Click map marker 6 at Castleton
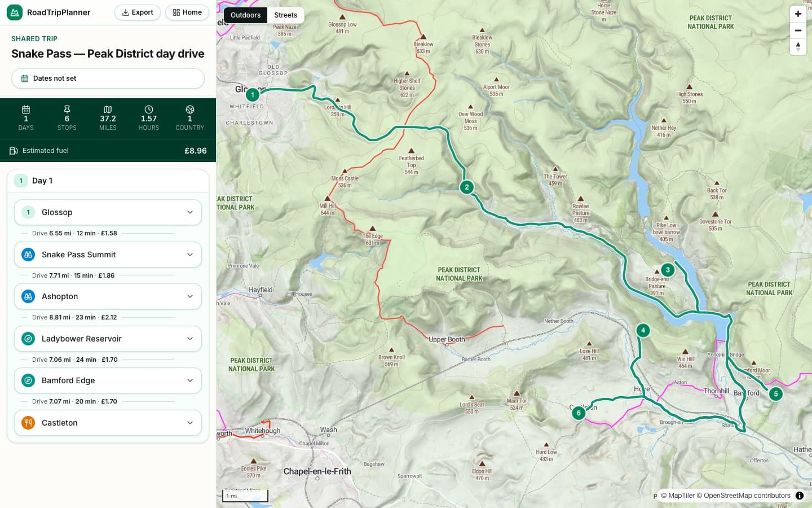Screen dimensions: 812x508 pyautogui.click(x=579, y=413)
